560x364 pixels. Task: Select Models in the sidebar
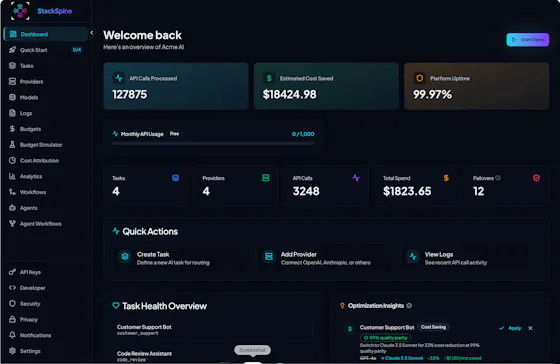(46, 97)
